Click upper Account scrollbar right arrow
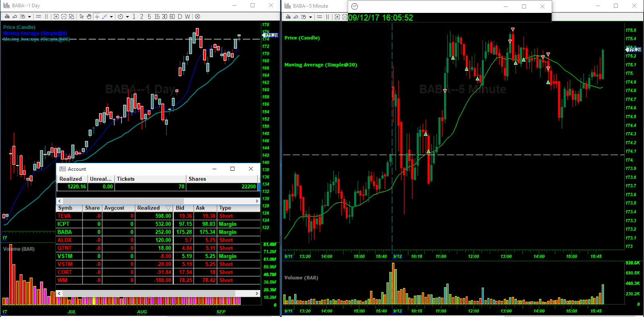Screen dimensions: 644x317 [x=257, y=201]
